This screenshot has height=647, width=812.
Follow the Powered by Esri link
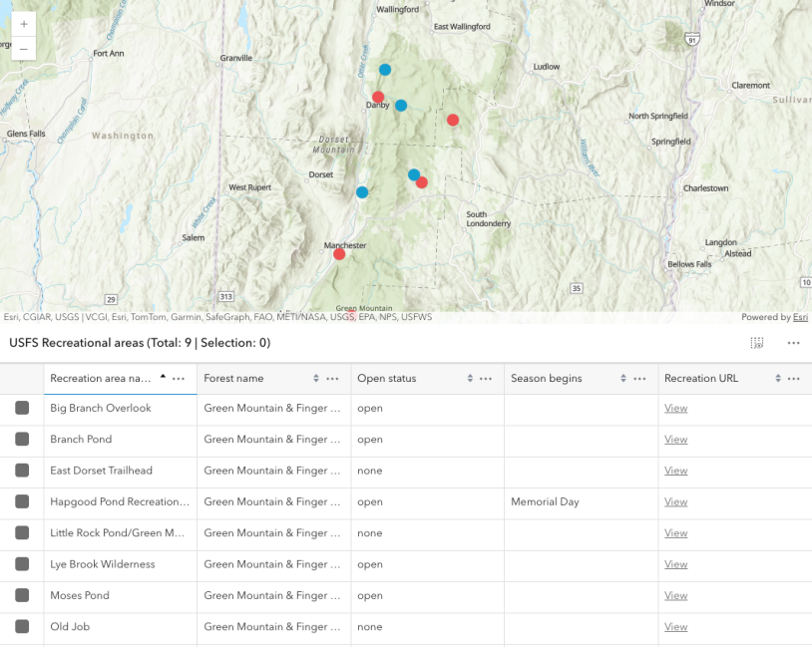pos(799,316)
